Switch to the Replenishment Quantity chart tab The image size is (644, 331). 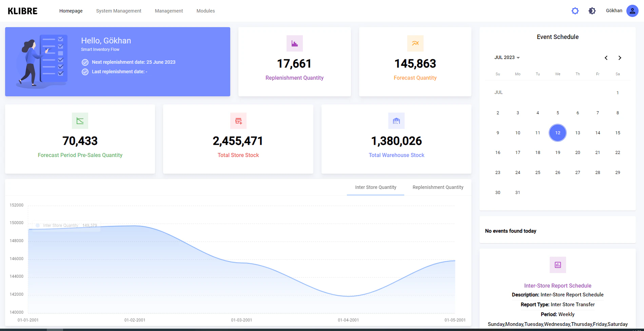pyautogui.click(x=438, y=187)
